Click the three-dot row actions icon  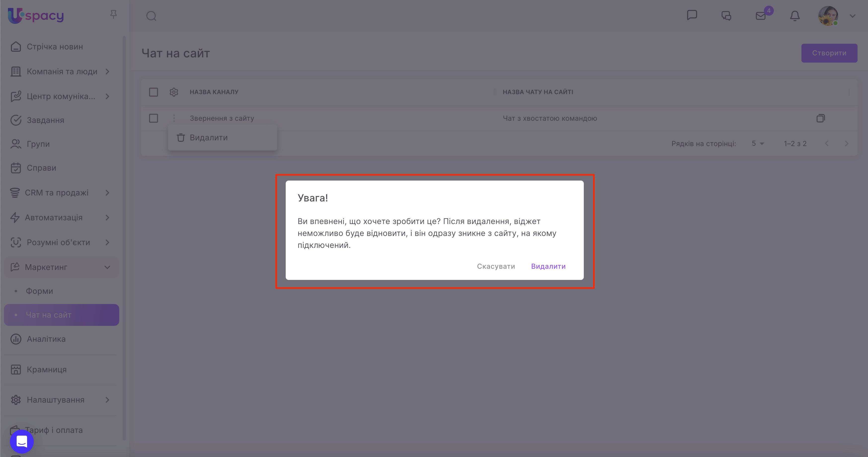[x=174, y=118]
